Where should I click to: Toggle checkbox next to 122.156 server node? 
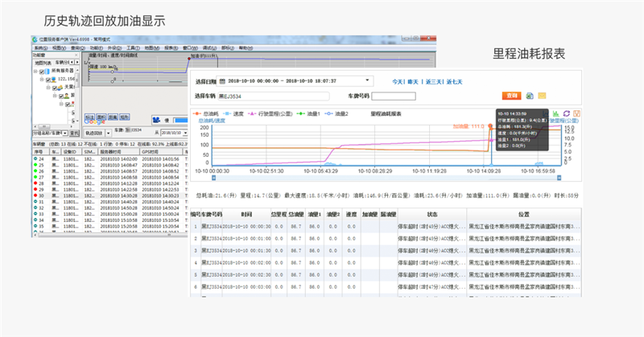click(x=49, y=80)
